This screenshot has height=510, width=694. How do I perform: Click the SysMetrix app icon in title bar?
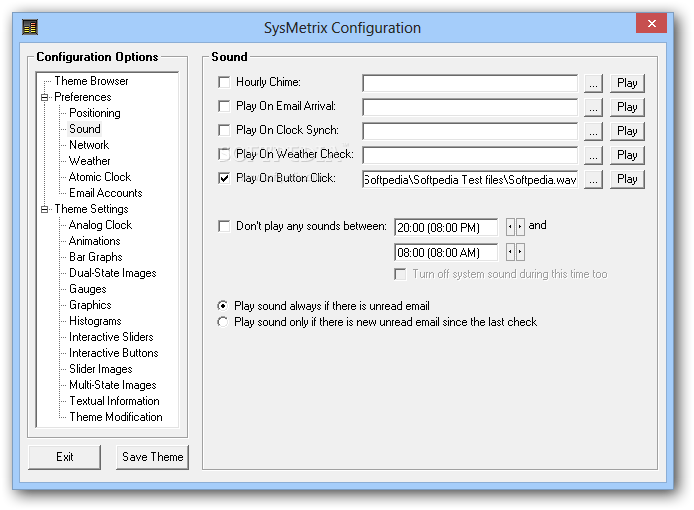point(30,27)
